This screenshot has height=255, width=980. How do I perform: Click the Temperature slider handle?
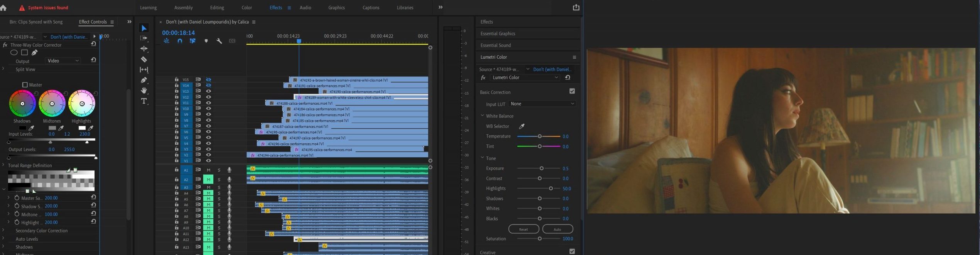pos(539,136)
